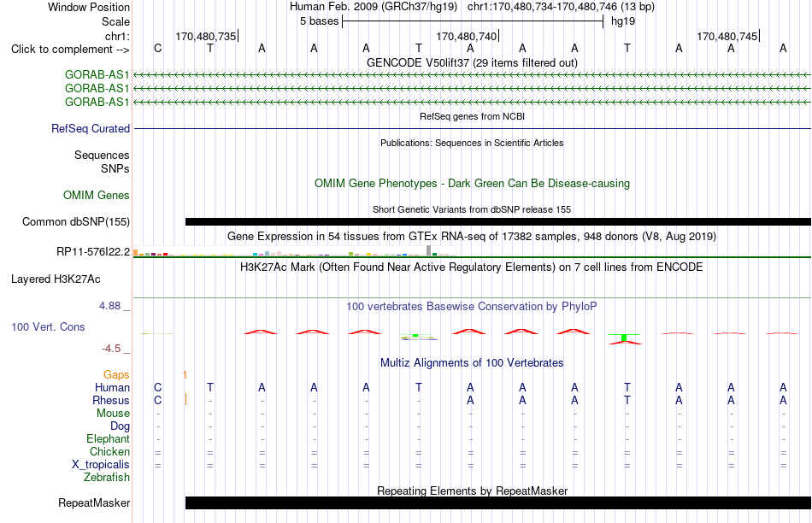Image resolution: width=812 pixels, height=523 pixels.
Task: Click the SNPs track label
Action: tap(115, 169)
